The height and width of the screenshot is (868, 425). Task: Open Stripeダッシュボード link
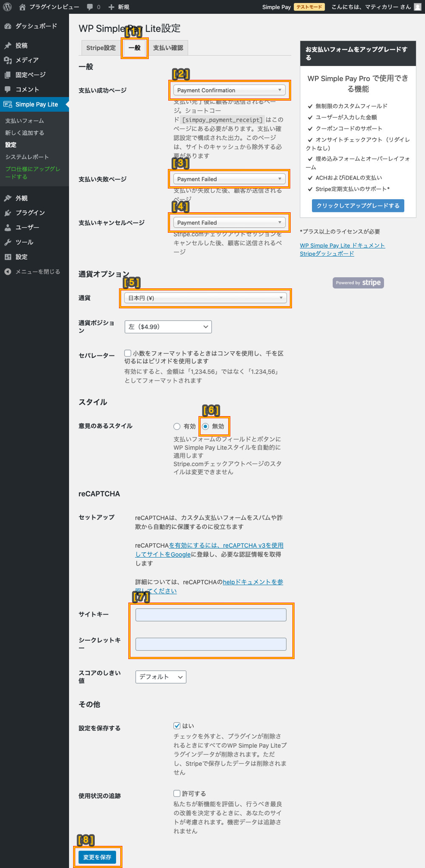tap(327, 254)
